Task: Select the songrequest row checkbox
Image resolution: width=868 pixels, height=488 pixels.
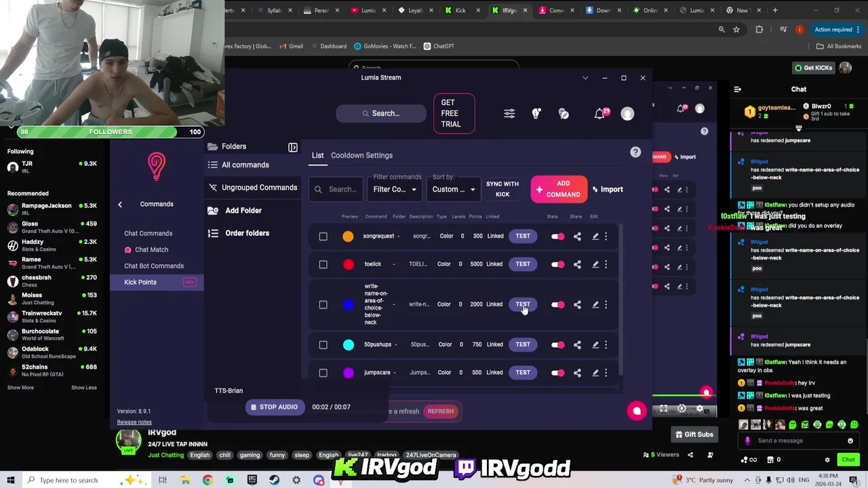Action: click(323, 237)
